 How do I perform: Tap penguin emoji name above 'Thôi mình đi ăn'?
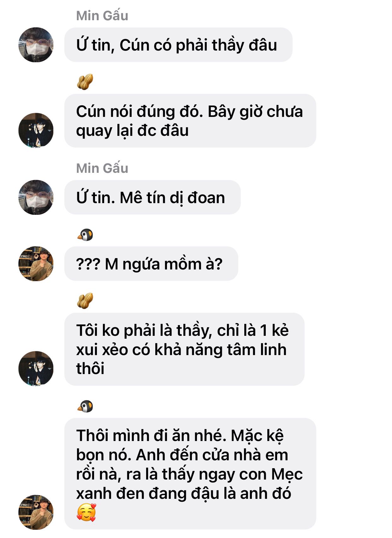coord(85,406)
